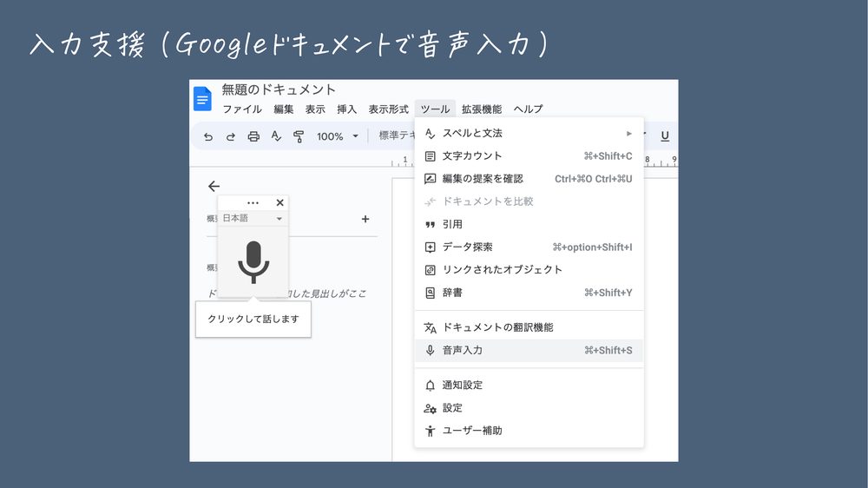
Task: Select 音声入力 in the tools menu
Action: tap(529, 351)
